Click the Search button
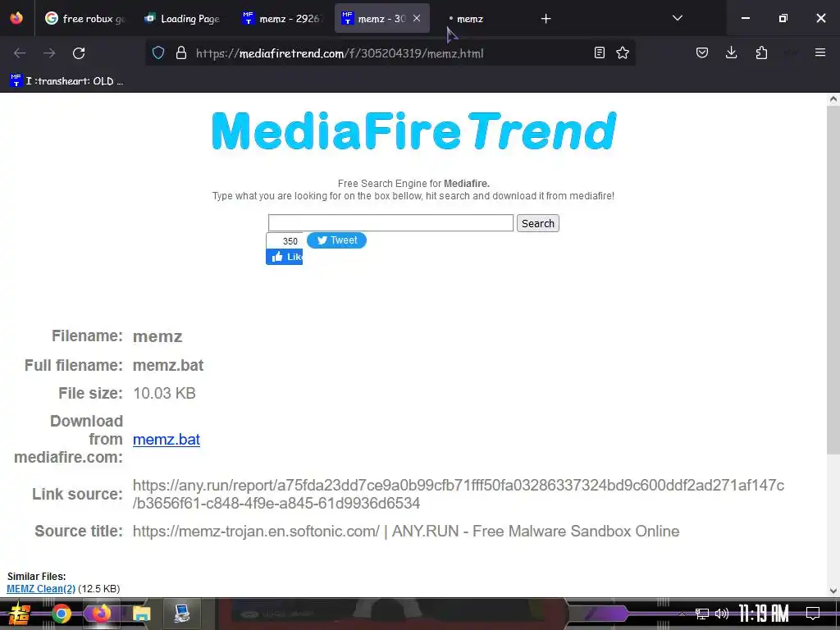This screenshot has height=630, width=840. point(538,223)
